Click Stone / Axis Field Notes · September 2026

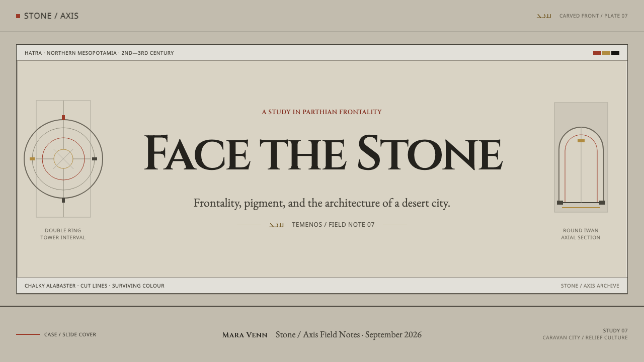pos(349,335)
